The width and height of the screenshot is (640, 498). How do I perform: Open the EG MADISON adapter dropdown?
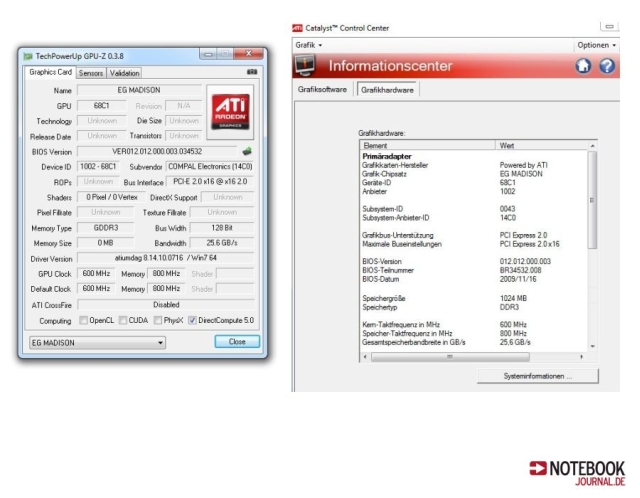[97, 342]
